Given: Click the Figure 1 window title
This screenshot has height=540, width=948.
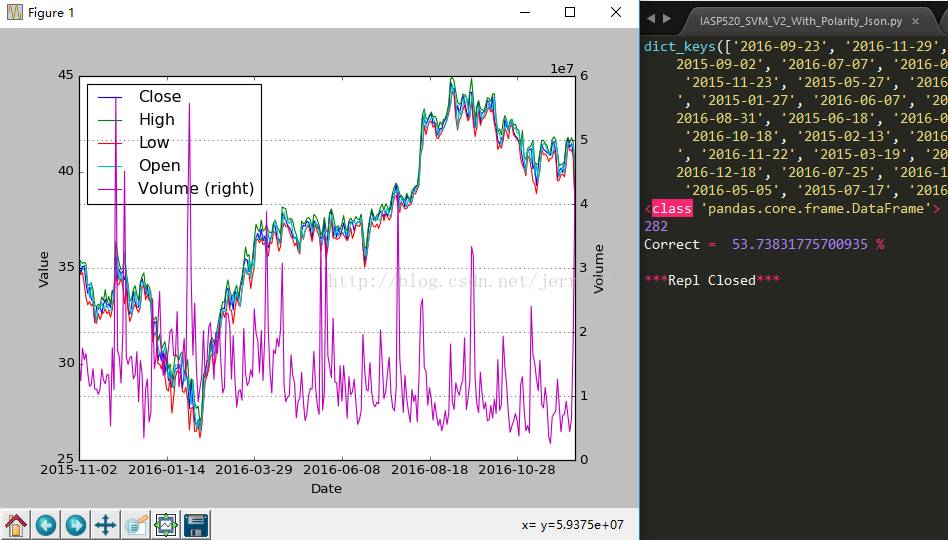Looking at the screenshot, I should click(51, 13).
